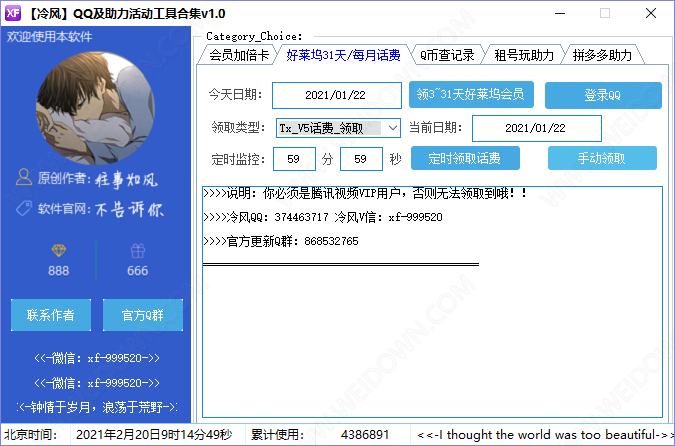
Task: Select the 拼多多助力 tab
Action: [x=603, y=55]
